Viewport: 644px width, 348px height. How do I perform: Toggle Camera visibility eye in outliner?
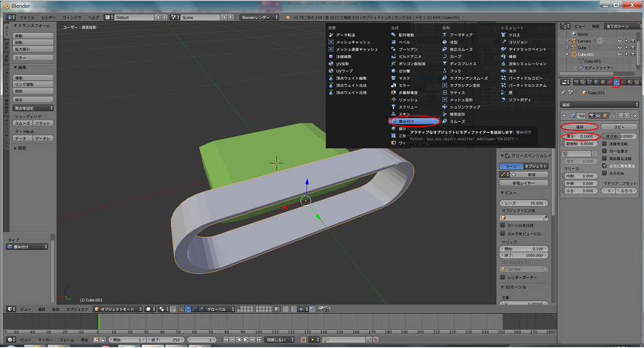click(619, 41)
